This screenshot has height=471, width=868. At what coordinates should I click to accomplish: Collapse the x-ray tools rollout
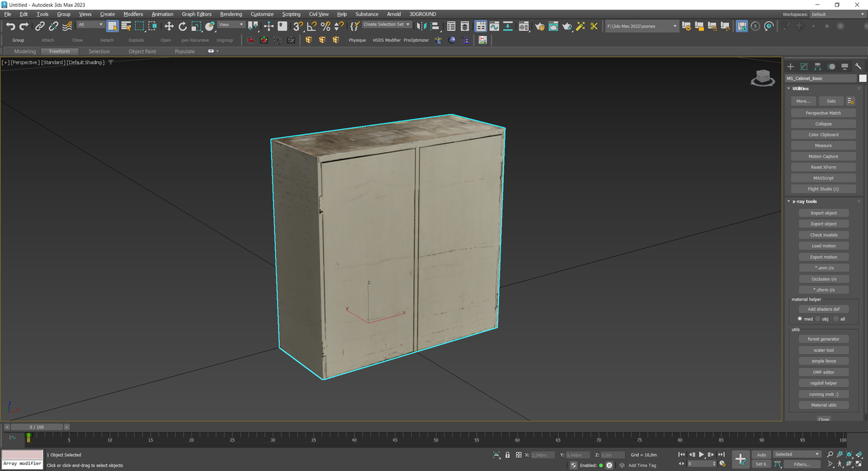click(x=806, y=201)
